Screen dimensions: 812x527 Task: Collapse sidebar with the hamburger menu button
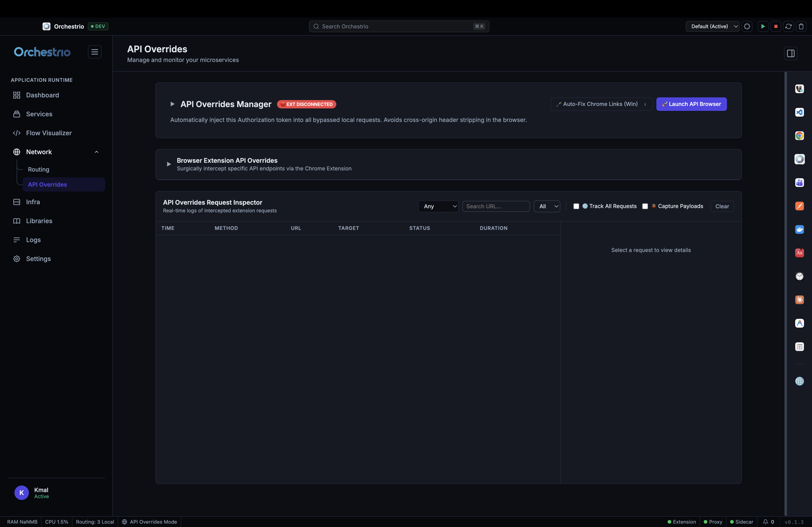click(x=95, y=52)
